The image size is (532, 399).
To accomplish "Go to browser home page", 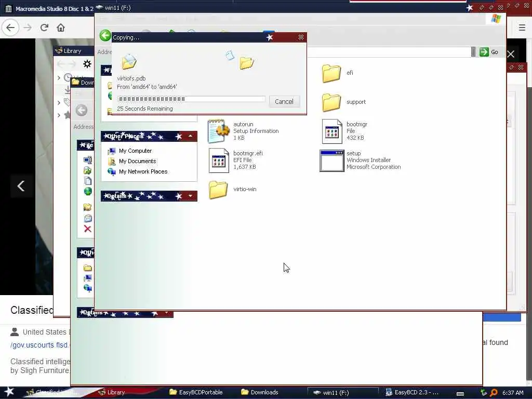I will tap(61, 28).
